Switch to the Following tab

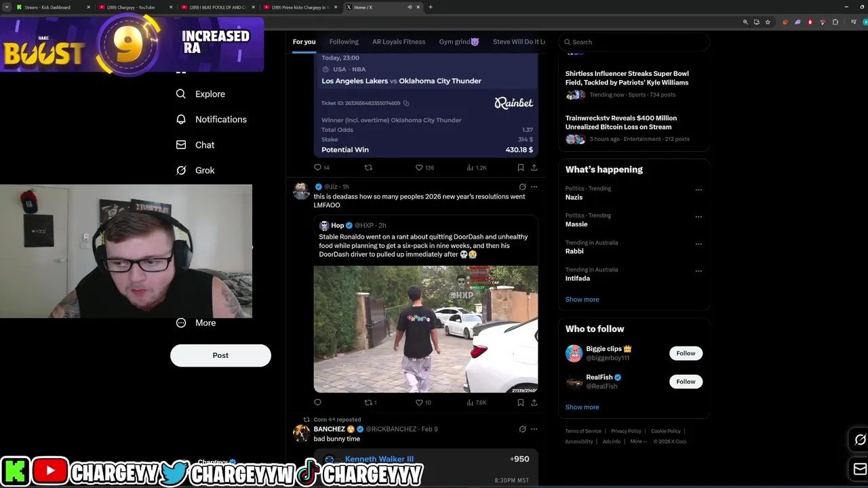[344, 42]
